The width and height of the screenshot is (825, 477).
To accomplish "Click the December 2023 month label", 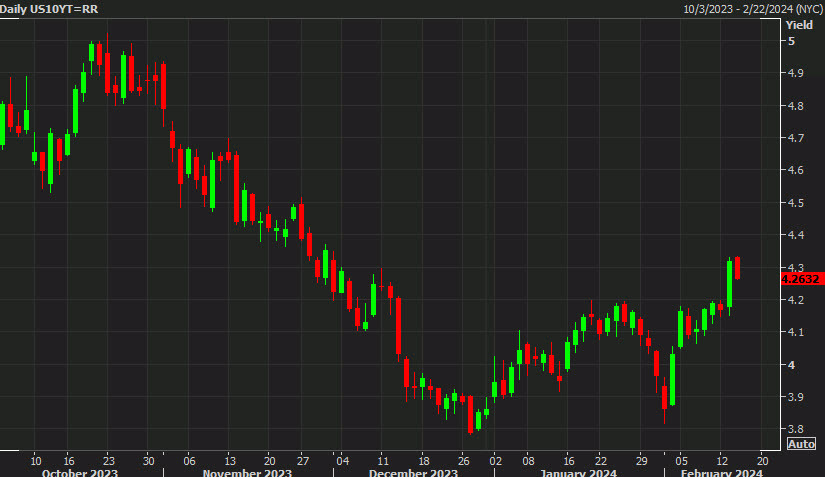I will [414, 472].
